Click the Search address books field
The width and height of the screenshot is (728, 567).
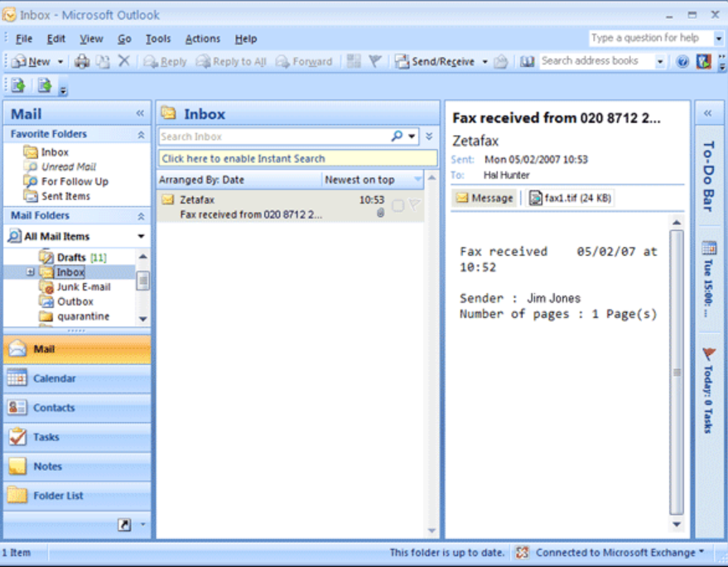(x=596, y=60)
